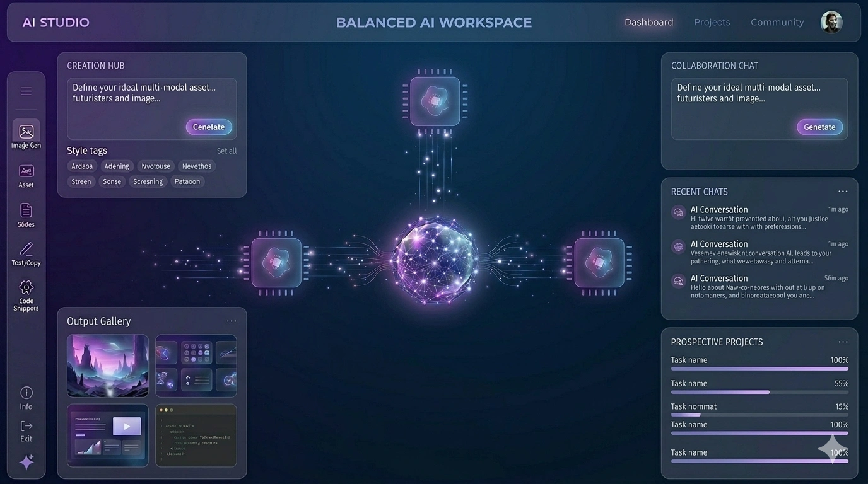This screenshot has height=484, width=868.
Task: Open the Text/Copy pencil tool
Action: pos(26,249)
